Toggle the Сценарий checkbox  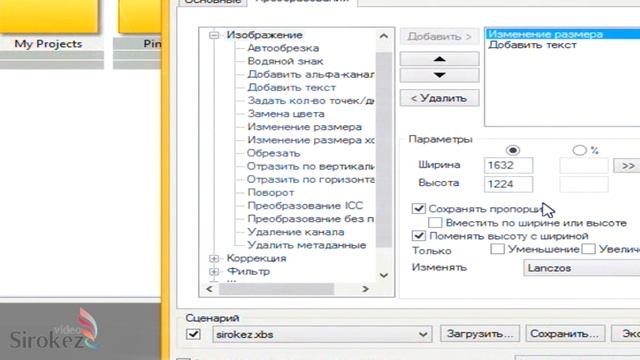coord(193,335)
